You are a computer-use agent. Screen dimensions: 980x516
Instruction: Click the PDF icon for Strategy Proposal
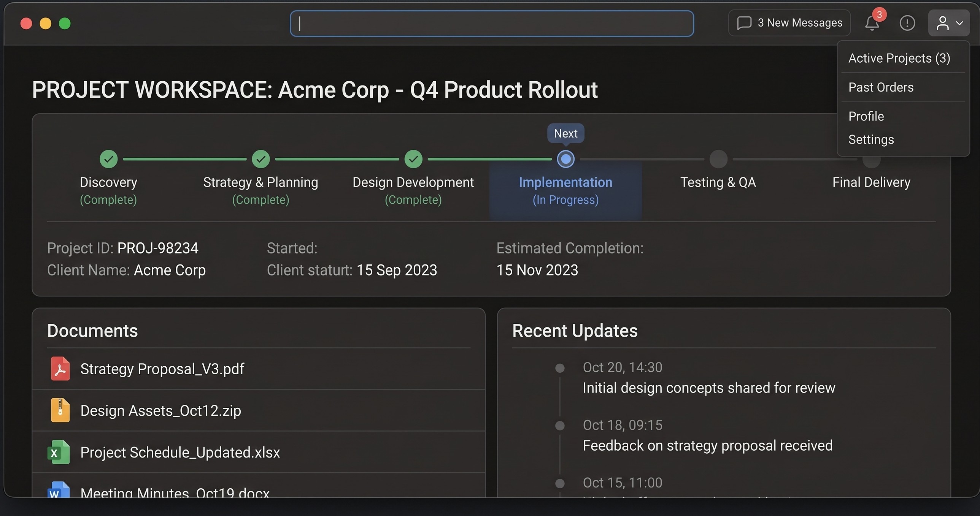click(60, 369)
